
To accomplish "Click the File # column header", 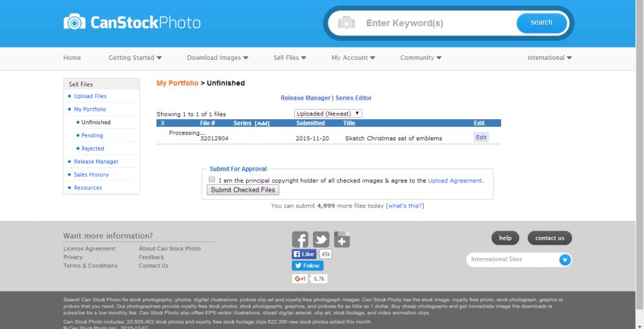I will tap(207, 123).
